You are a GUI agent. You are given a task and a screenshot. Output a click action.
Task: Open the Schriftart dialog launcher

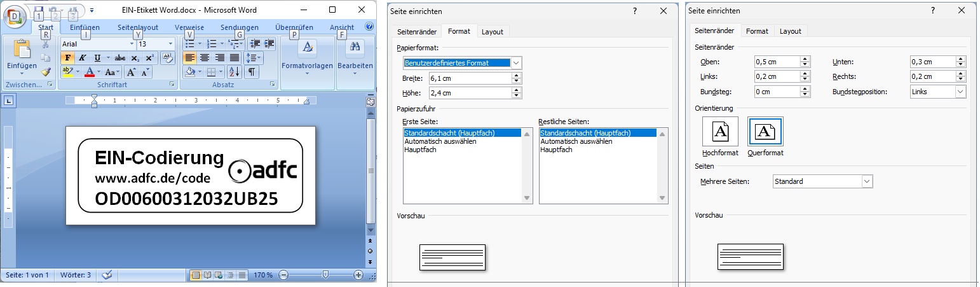point(173,85)
